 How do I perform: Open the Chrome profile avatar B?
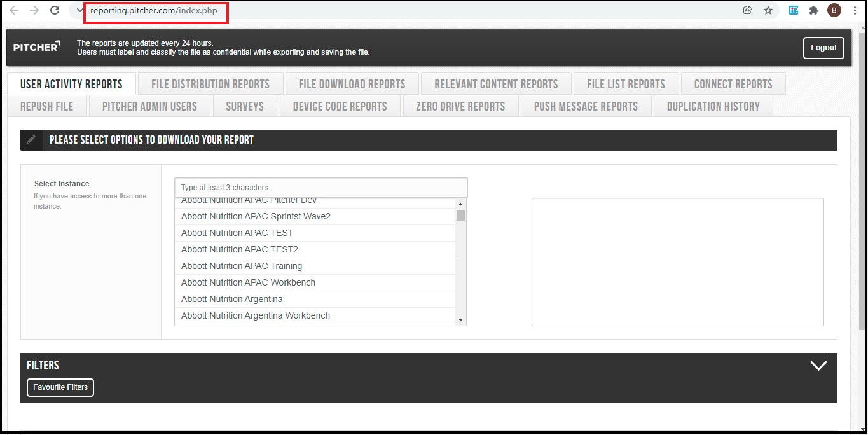(834, 10)
